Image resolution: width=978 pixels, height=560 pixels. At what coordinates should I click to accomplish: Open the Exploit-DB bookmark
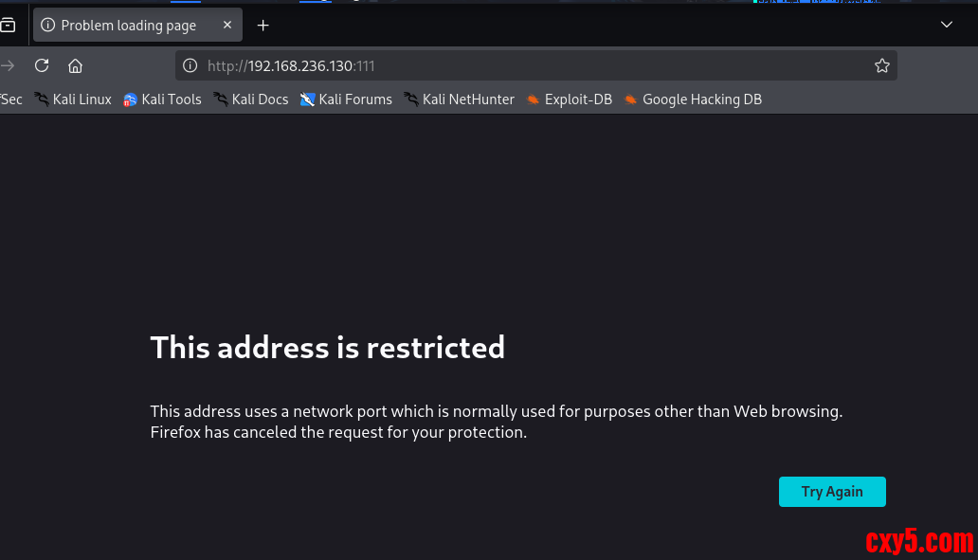pos(570,99)
